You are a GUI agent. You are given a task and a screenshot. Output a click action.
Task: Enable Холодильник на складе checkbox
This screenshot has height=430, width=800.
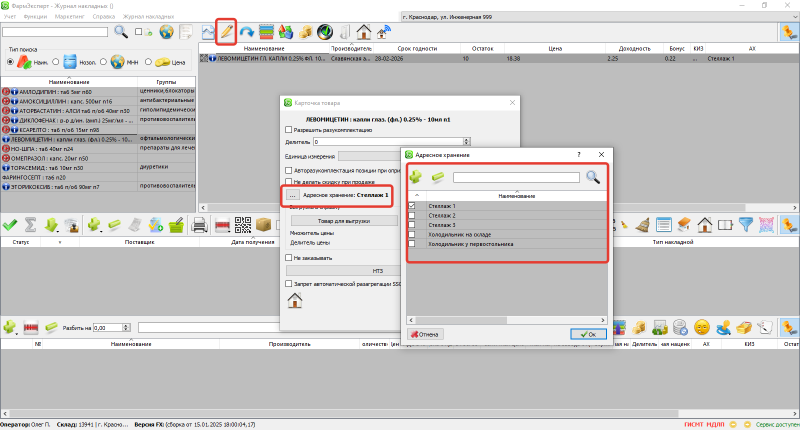413,234
